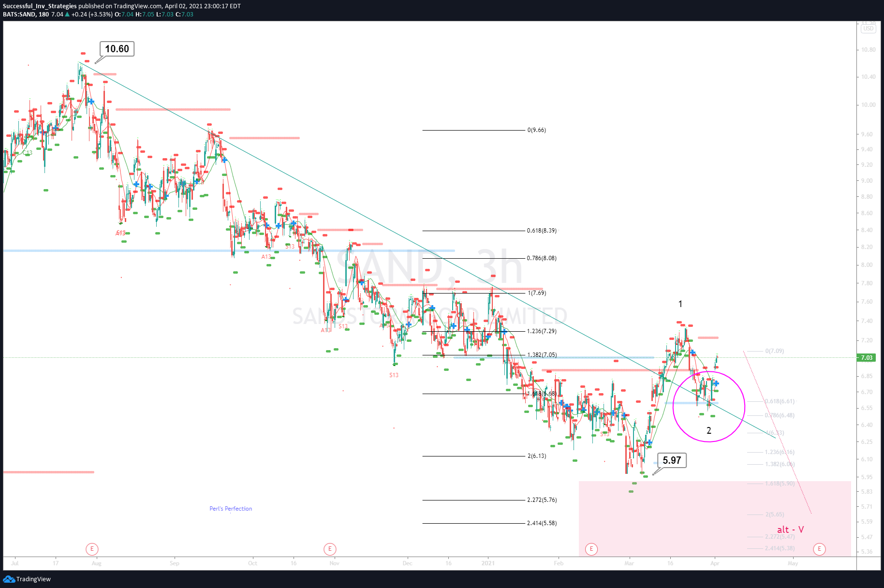
Task: Select fib level 2.414(5.58)
Action: [x=542, y=523]
